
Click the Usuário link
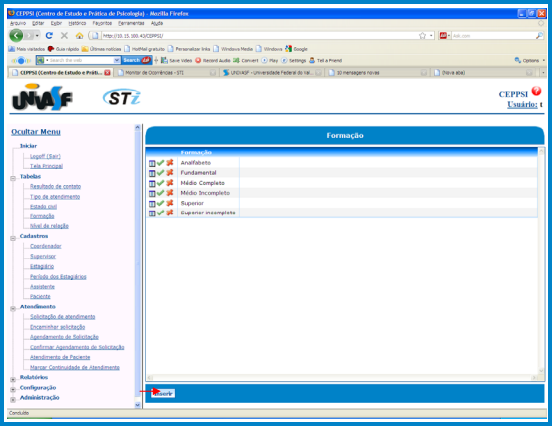[x=522, y=105]
